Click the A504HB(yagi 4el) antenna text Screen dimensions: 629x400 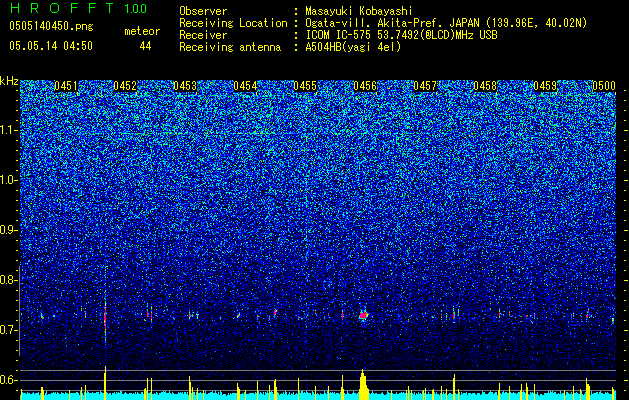pyautogui.click(x=353, y=47)
